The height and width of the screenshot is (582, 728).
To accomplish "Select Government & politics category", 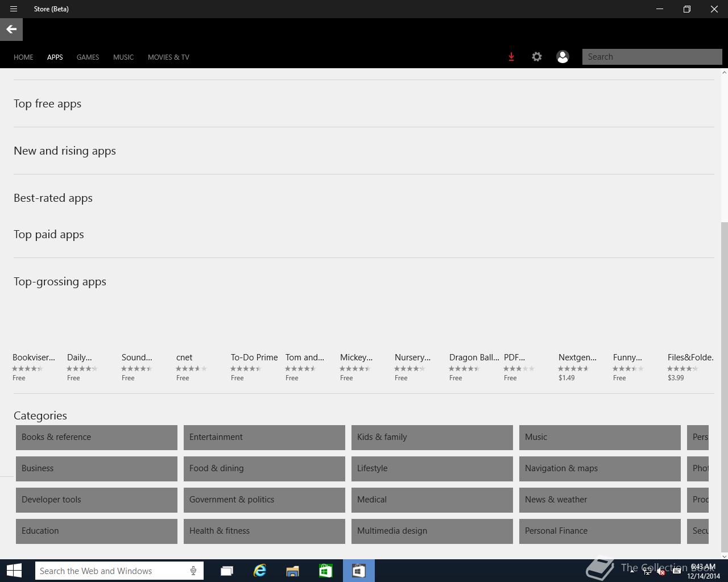I will tap(264, 500).
